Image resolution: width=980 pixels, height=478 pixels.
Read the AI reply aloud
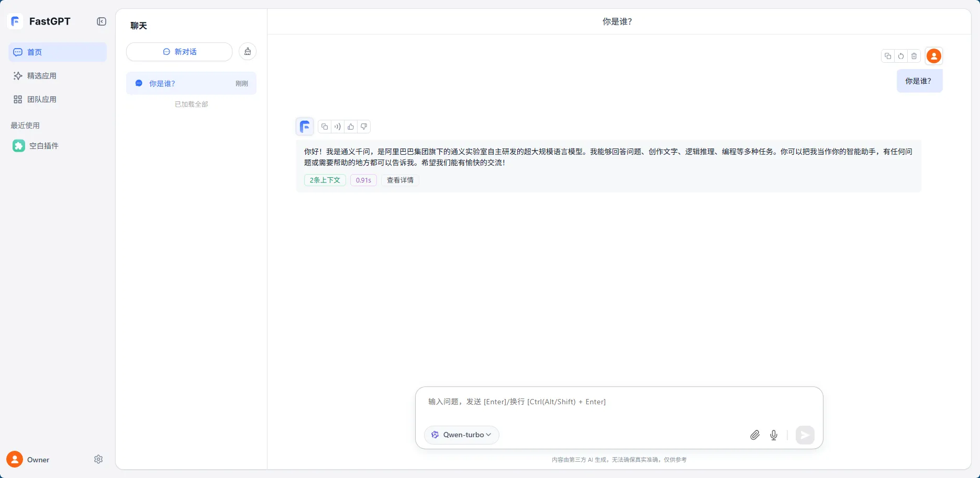337,127
